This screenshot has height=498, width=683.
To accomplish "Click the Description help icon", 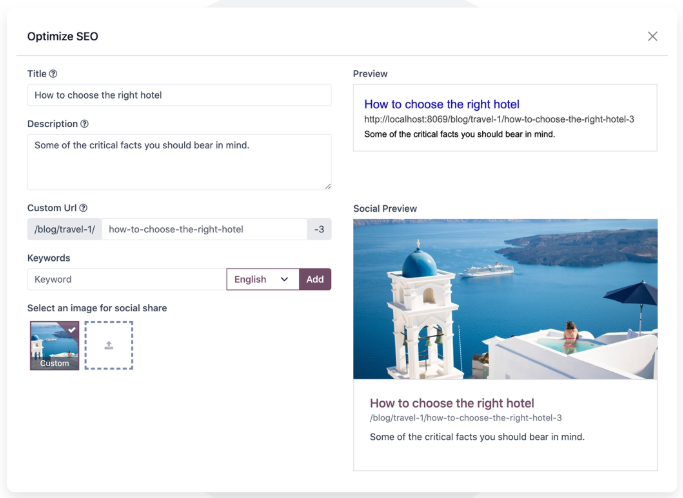I will coord(84,124).
